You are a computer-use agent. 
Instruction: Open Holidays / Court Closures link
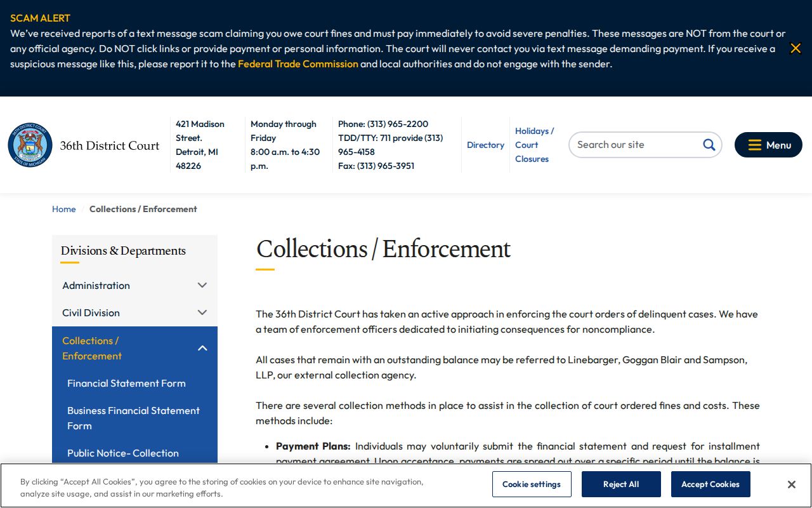(534, 145)
